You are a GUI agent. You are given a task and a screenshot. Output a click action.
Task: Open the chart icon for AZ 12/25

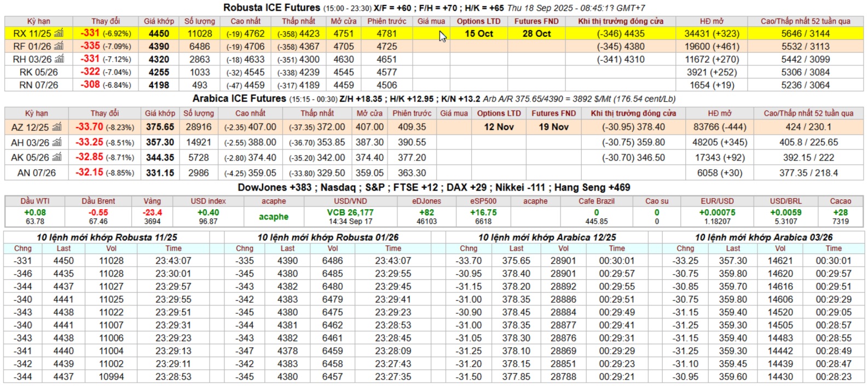[x=56, y=127]
